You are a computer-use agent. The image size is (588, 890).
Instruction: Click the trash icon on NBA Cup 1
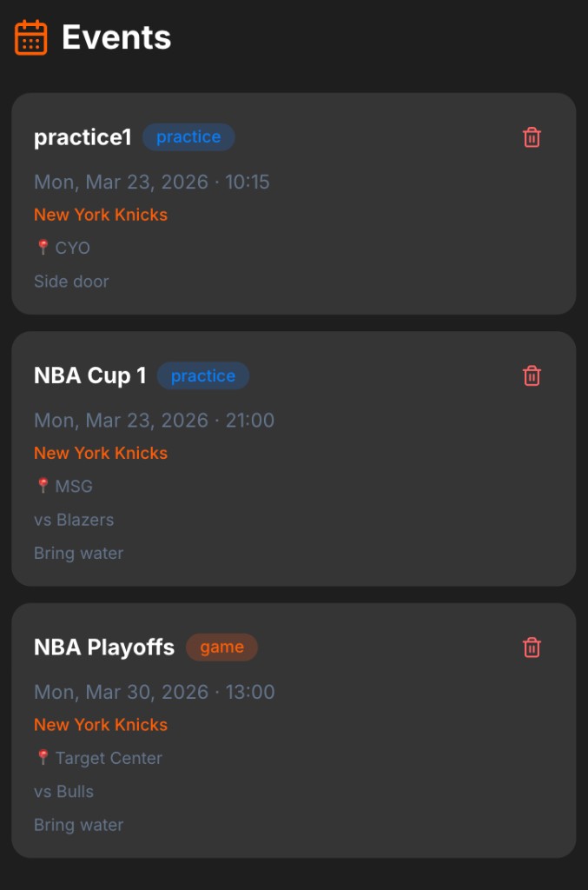pos(532,375)
